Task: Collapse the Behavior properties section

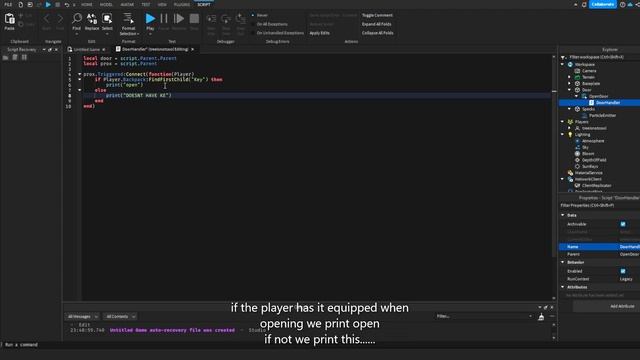Action: 563,262
